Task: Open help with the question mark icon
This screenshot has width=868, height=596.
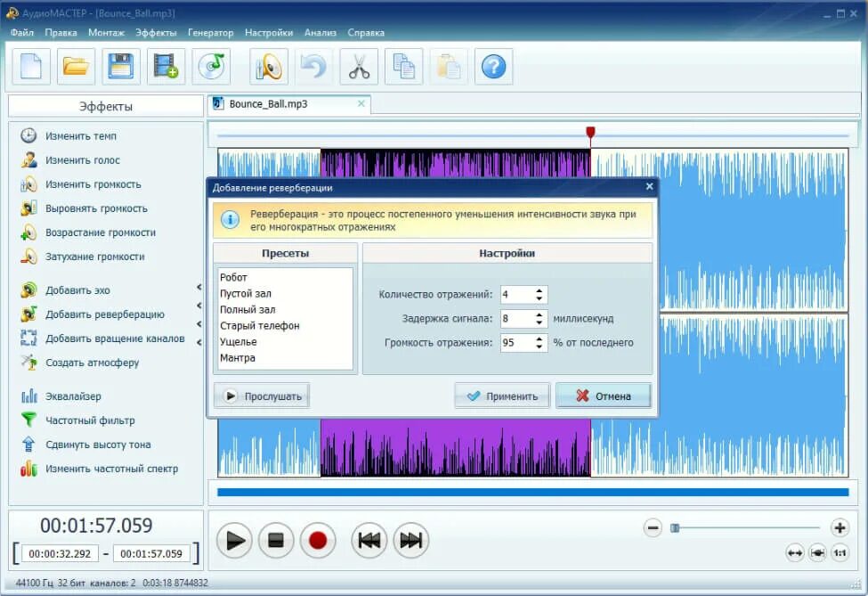Action: click(x=493, y=67)
